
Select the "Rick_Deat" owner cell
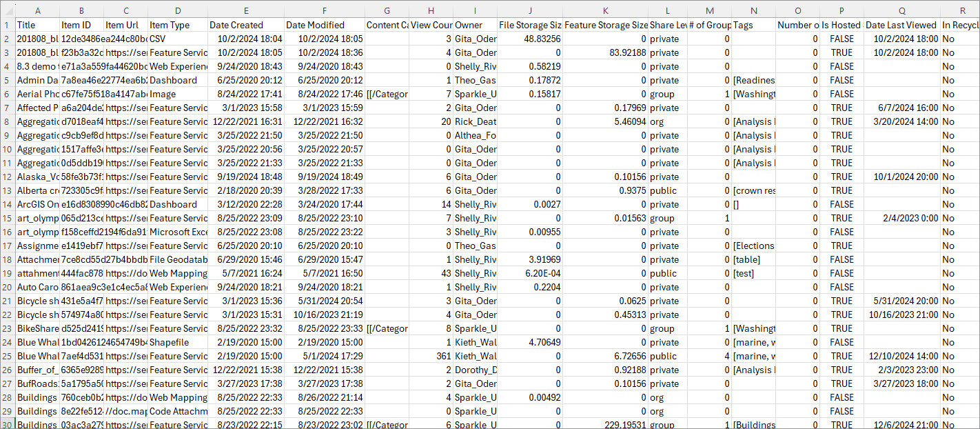tap(475, 121)
